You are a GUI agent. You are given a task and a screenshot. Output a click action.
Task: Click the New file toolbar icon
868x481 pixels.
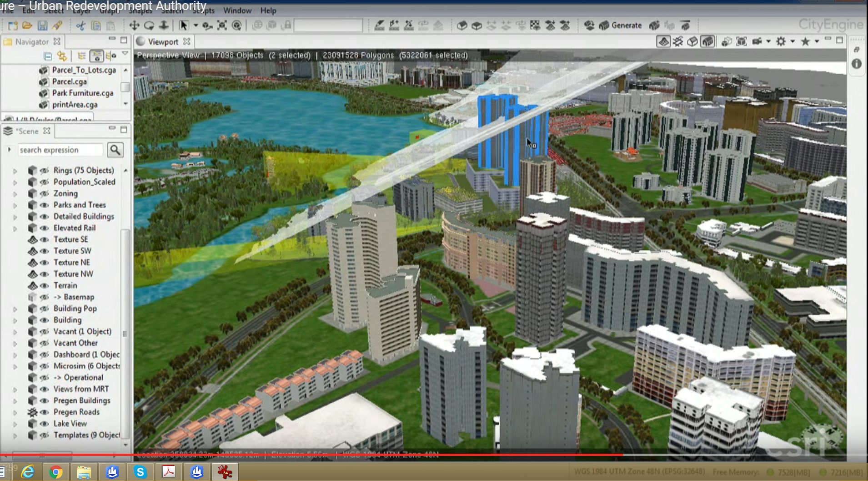coord(13,25)
